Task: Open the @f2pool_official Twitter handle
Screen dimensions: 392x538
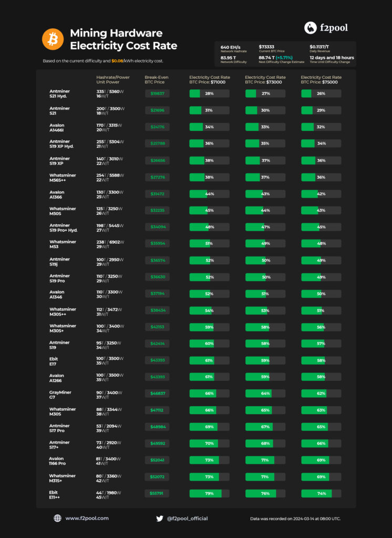Action: point(187,519)
